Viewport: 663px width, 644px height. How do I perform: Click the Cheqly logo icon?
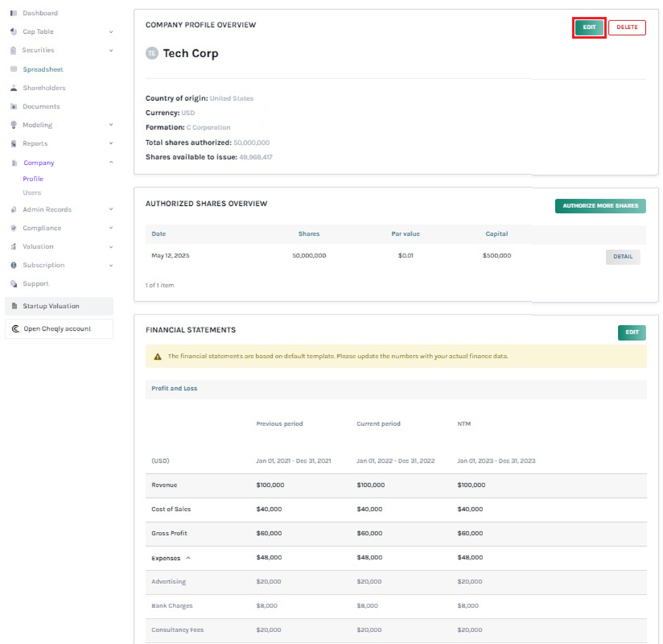tap(16, 329)
